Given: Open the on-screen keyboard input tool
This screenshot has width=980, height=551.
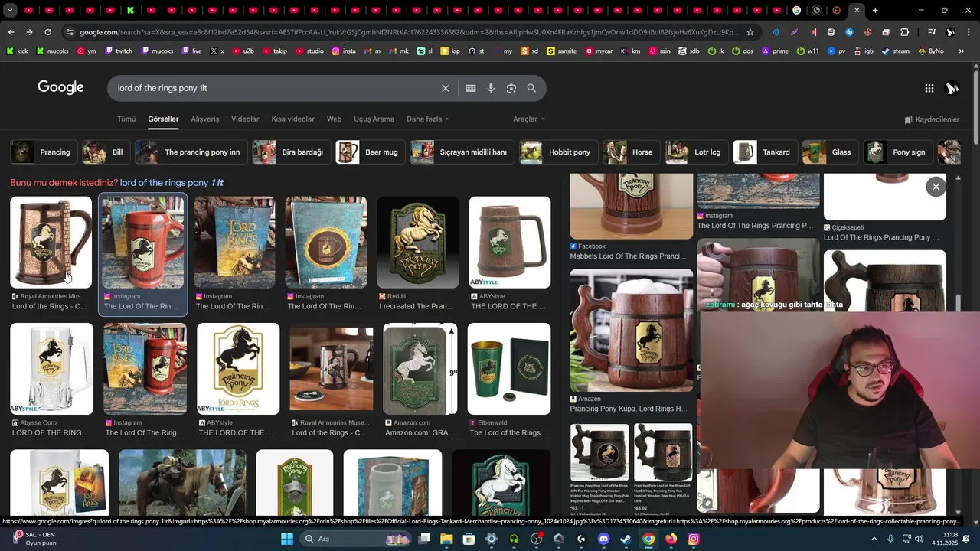Looking at the screenshot, I should pos(471,88).
